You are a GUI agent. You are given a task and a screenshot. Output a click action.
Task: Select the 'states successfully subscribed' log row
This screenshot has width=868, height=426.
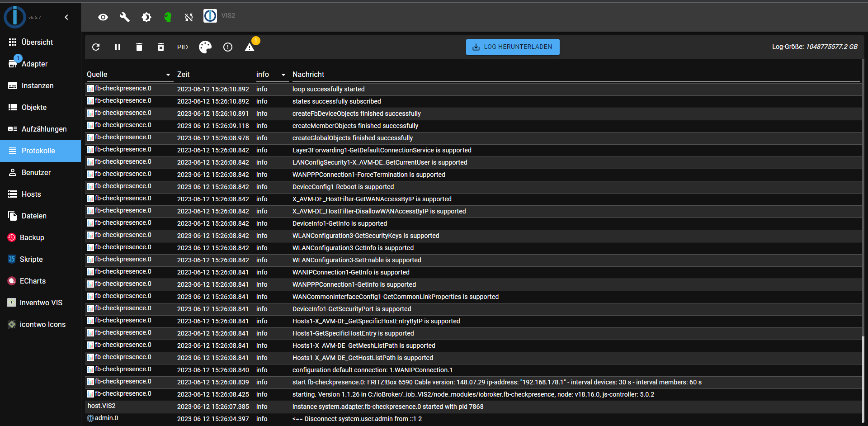click(x=472, y=101)
